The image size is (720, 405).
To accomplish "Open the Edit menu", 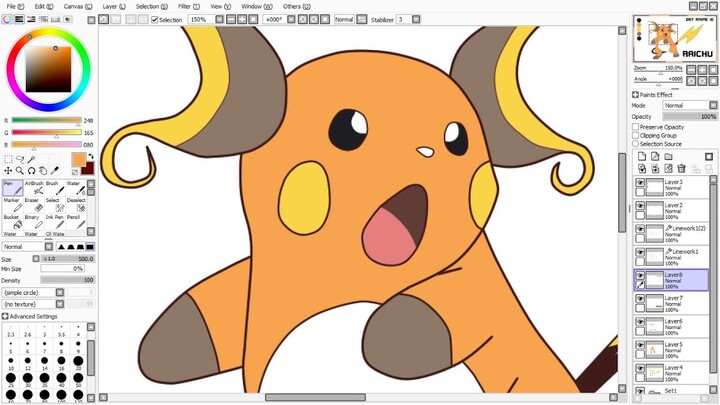I will [44, 6].
